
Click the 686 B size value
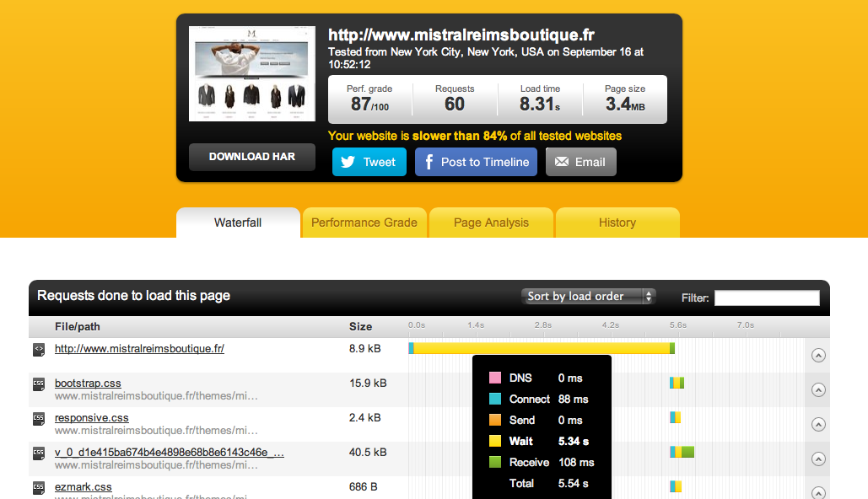click(x=363, y=487)
